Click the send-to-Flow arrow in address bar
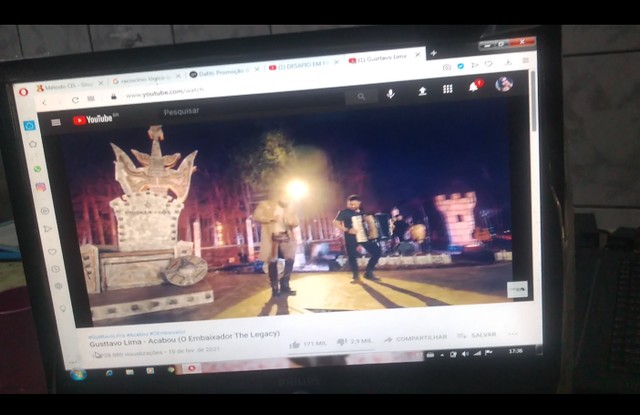This screenshot has height=415, width=640. 474,65
